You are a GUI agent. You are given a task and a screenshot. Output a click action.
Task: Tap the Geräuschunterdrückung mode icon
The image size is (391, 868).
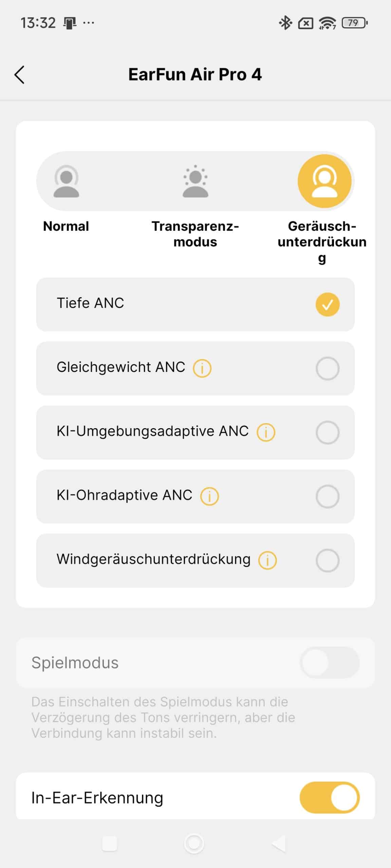324,181
